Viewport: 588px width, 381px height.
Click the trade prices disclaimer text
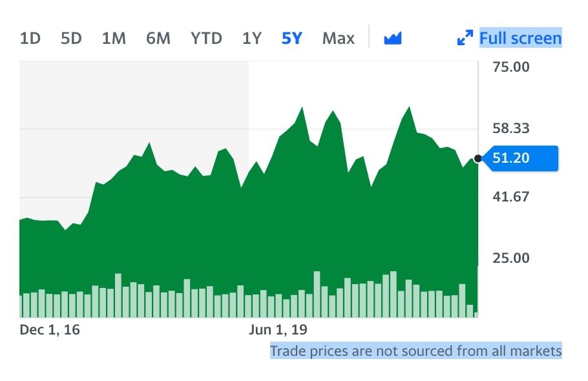pyautogui.click(x=416, y=351)
